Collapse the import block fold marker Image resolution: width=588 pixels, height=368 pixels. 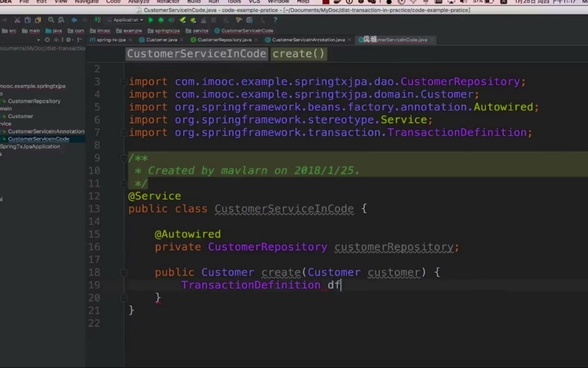(124, 82)
